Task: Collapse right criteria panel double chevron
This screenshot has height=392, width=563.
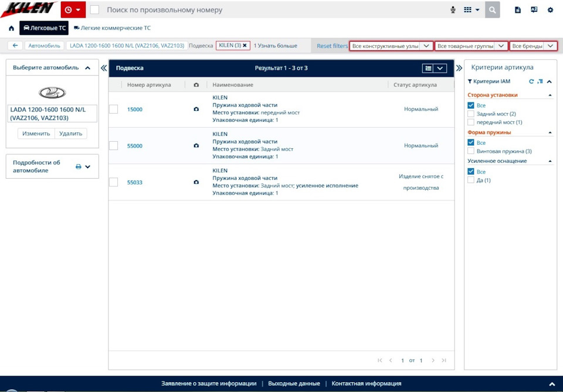Action: (x=459, y=68)
